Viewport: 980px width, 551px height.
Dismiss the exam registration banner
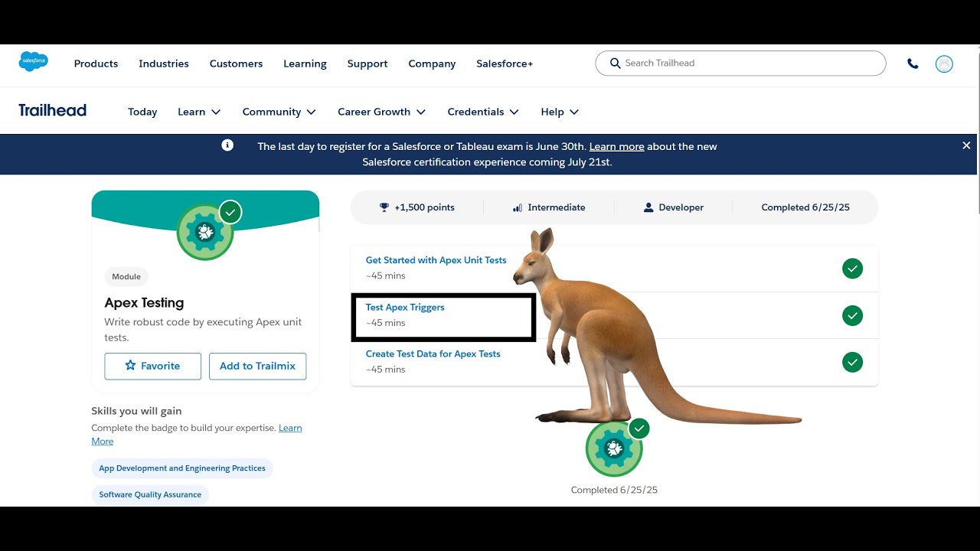pyautogui.click(x=966, y=145)
